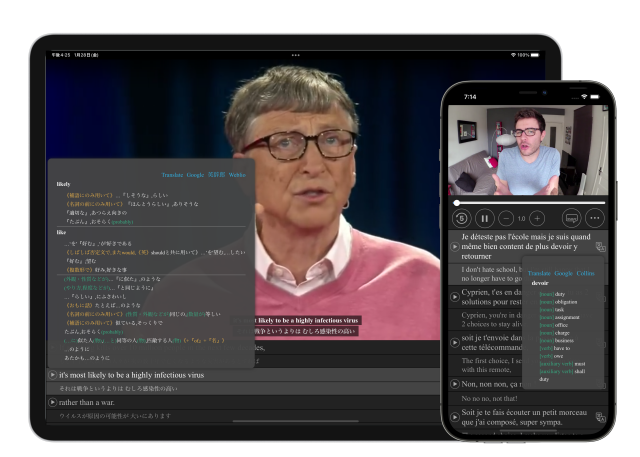Play the line 'it's most likely to be'
This screenshot has width=640, height=457.
[53, 375]
